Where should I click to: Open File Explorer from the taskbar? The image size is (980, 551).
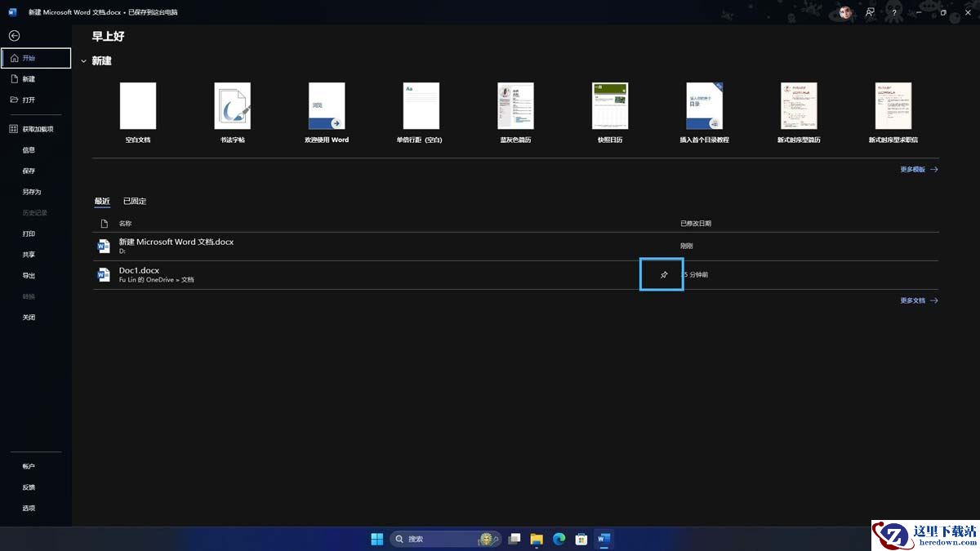coord(537,539)
